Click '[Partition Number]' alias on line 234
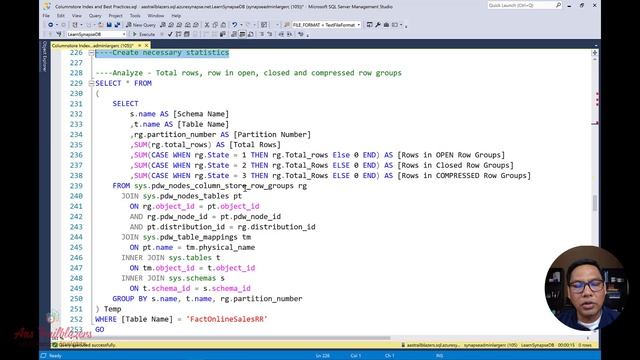This screenshot has height=360, width=640. [272, 135]
